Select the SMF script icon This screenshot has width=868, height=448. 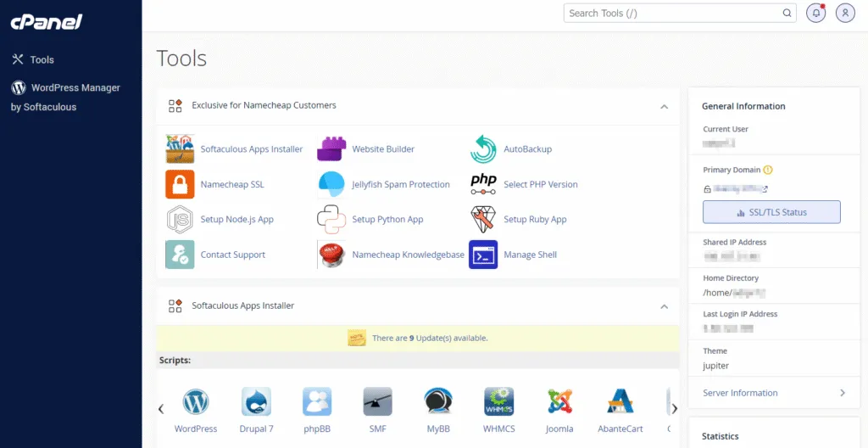click(x=377, y=401)
